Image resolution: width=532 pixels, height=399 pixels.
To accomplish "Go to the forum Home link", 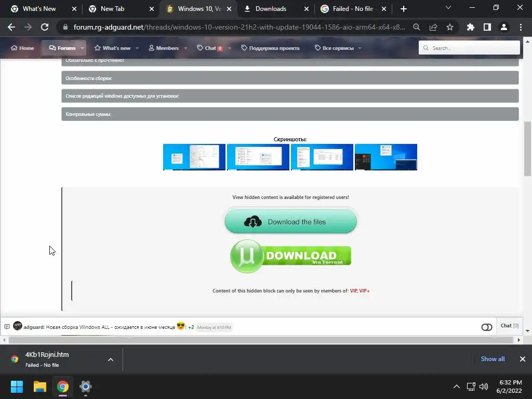I will point(22,48).
